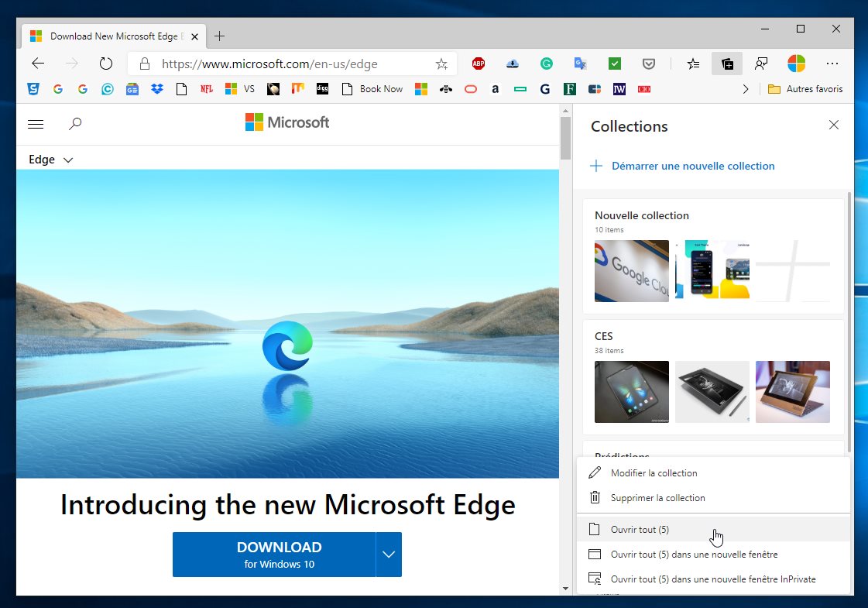Open the Autres favoris folder
The width and height of the screenshot is (868, 608).
pos(805,88)
